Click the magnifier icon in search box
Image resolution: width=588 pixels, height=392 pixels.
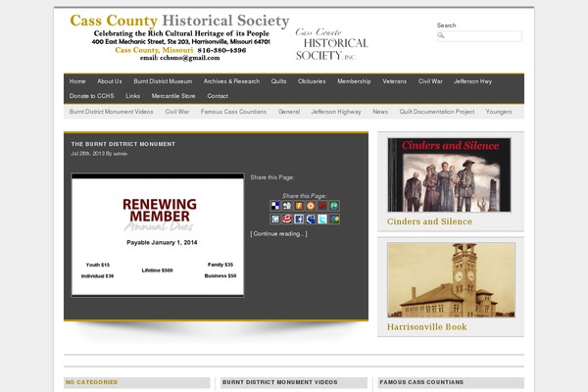tap(441, 35)
